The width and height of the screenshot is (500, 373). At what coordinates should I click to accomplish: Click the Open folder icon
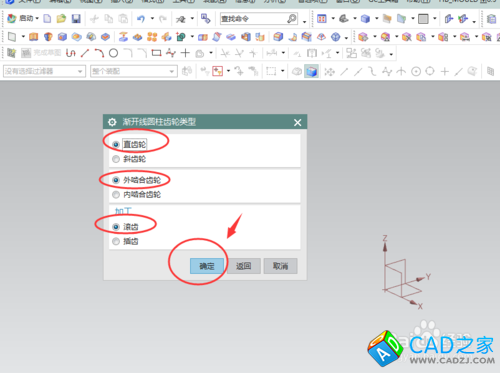pos(61,19)
